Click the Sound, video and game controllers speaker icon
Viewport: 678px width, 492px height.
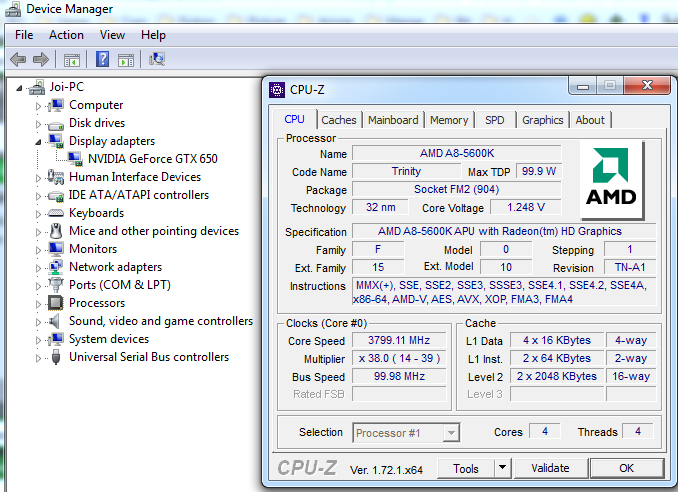(55, 321)
